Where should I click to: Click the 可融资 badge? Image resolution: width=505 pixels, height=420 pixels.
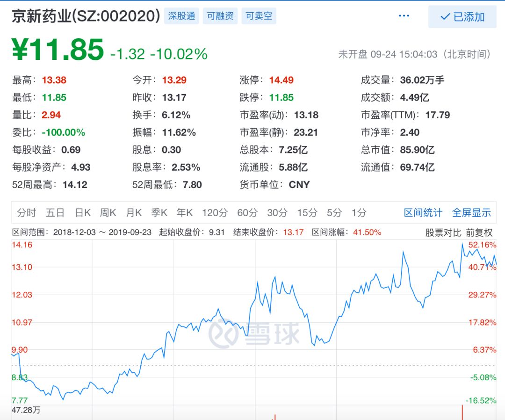click(220, 16)
